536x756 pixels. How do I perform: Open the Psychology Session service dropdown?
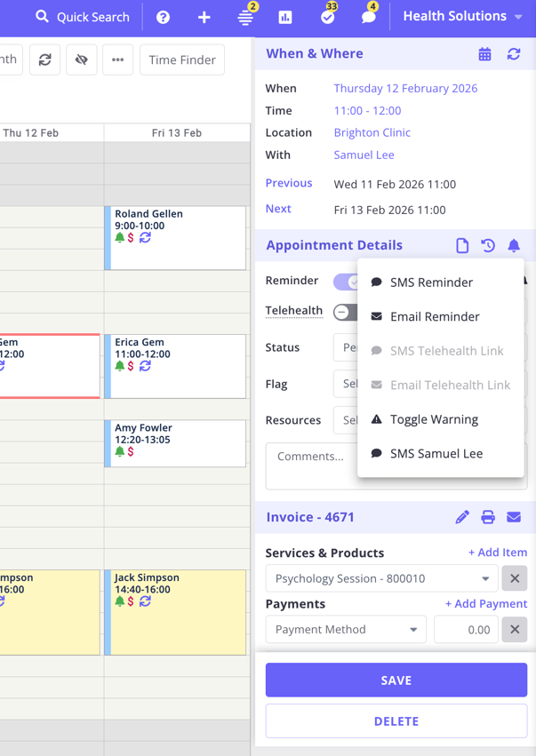tap(383, 578)
